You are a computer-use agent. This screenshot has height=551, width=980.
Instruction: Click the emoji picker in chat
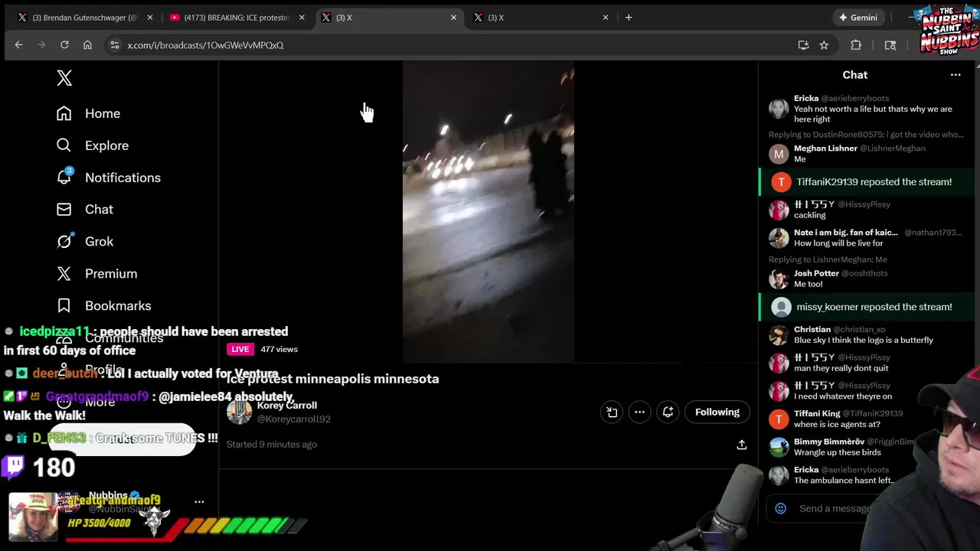780,508
